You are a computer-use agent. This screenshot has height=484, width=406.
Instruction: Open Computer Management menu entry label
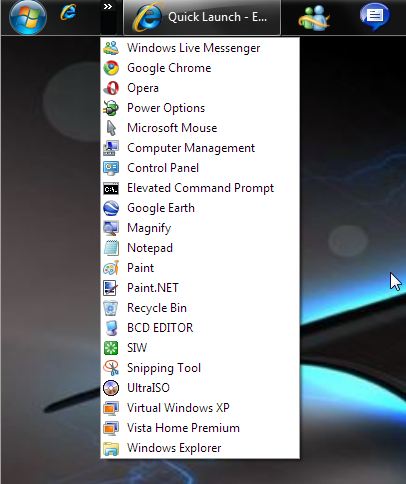click(191, 148)
